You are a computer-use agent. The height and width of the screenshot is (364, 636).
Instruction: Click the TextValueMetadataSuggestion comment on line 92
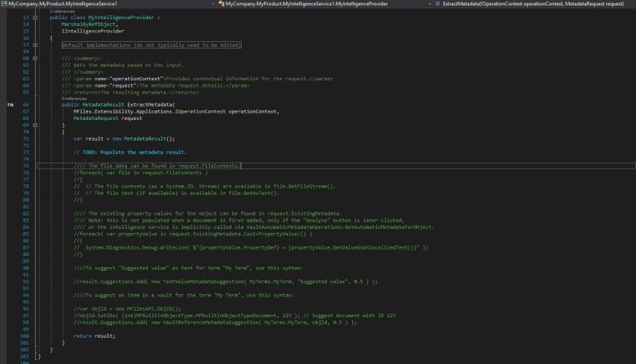coord(225,281)
